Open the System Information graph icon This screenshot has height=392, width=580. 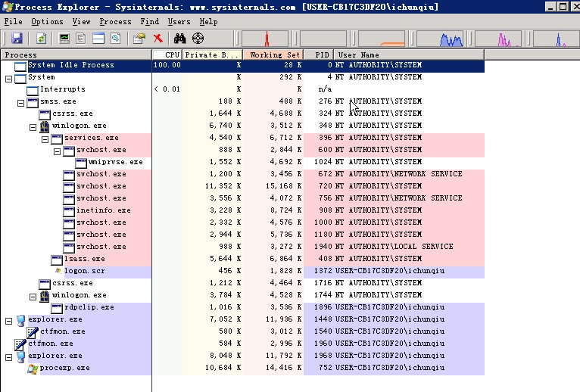pos(64,38)
